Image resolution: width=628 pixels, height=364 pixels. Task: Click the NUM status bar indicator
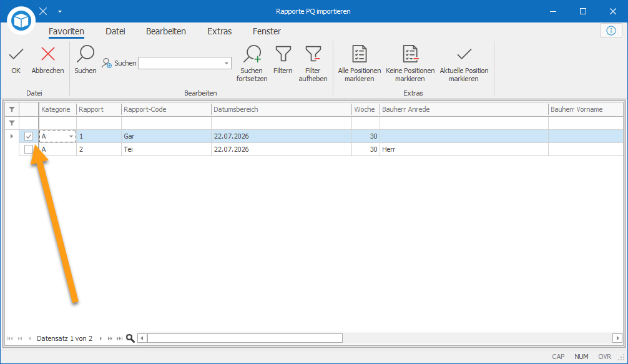click(581, 357)
